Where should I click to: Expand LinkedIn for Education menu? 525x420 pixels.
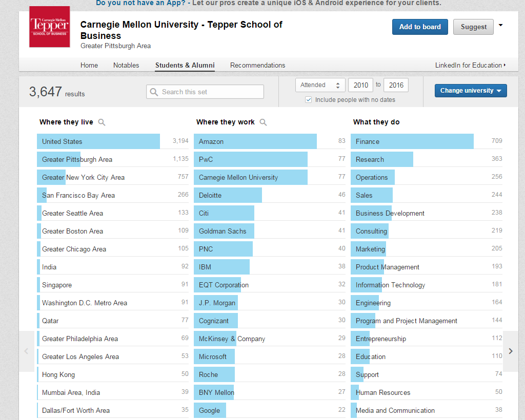[x=470, y=65]
